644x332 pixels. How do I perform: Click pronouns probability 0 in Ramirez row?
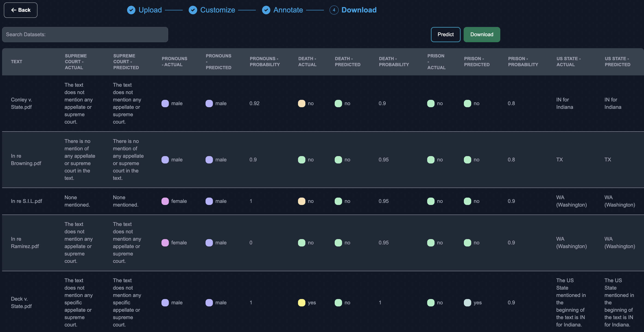click(251, 243)
